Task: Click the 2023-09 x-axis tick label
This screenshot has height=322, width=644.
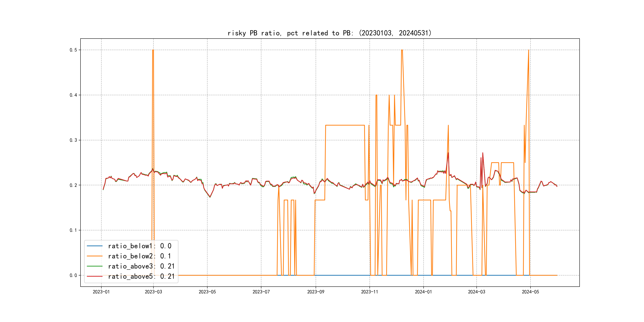Action: coord(315,292)
